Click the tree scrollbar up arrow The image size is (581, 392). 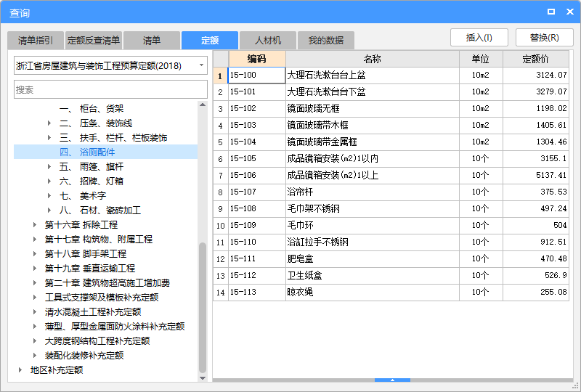tap(203, 105)
